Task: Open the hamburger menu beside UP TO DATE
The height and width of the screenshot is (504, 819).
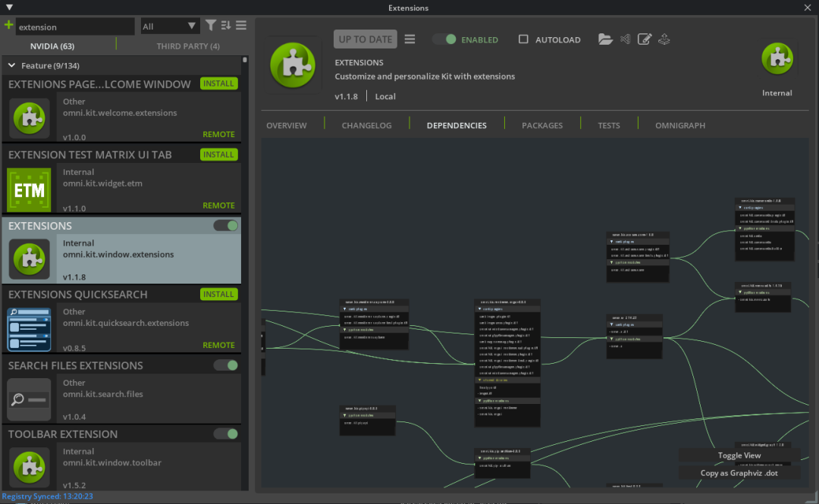Action: 409,39
